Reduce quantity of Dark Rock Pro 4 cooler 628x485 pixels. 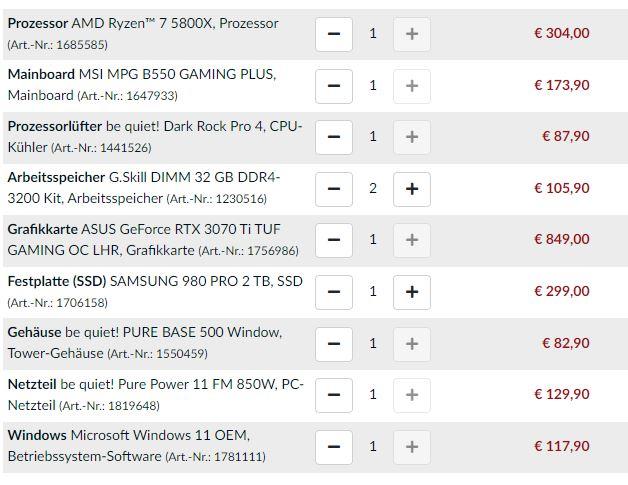[x=334, y=137]
